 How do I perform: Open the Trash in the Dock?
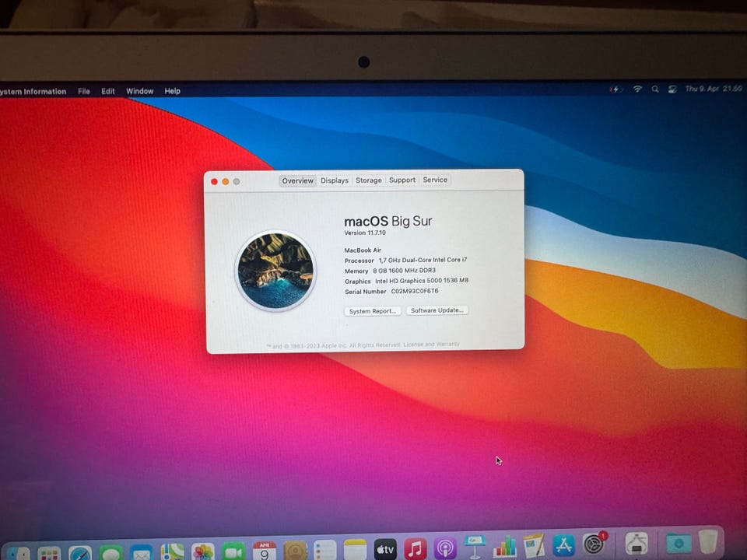click(x=708, y=541)
